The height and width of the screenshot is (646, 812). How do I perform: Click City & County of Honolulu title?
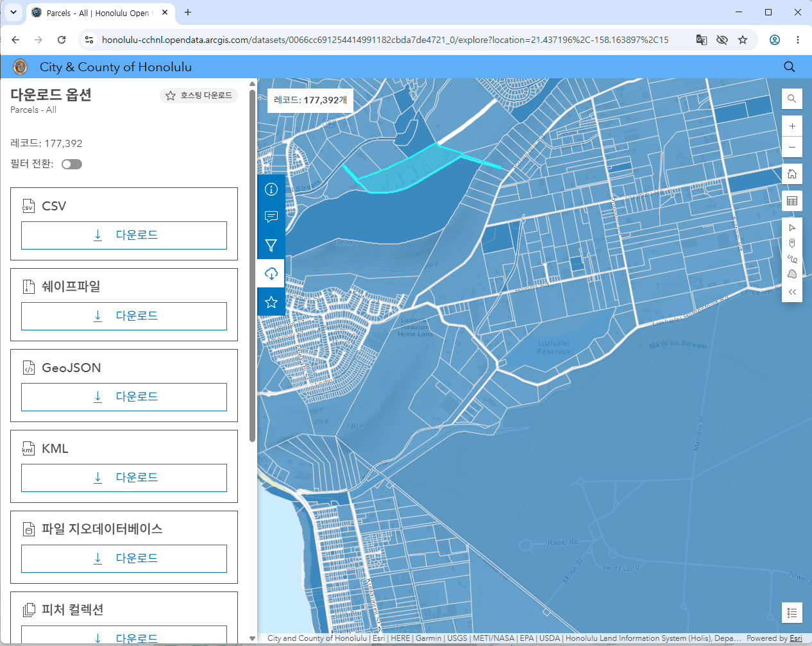[115, 67]
